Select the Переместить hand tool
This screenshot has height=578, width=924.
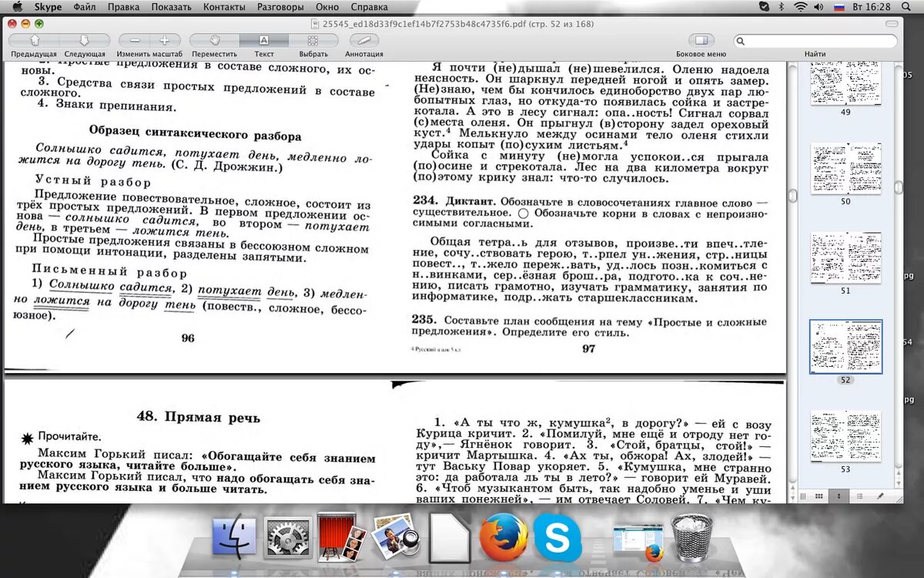pyautogui.click(x=215, y=40)
